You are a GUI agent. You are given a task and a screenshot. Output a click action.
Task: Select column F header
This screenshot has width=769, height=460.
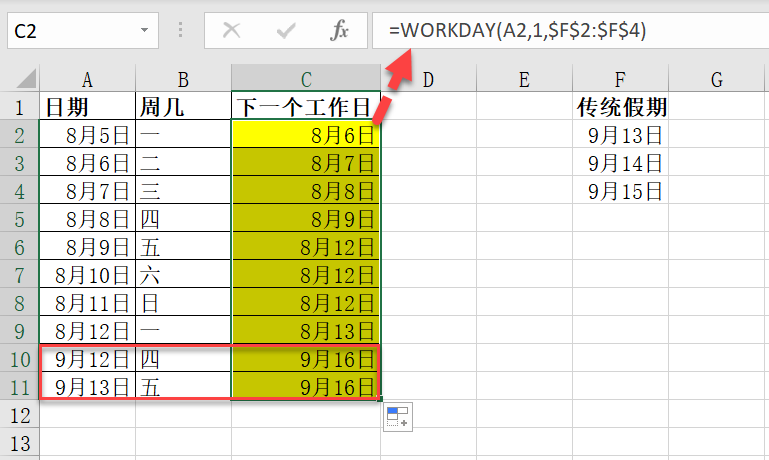coord(621,80)
